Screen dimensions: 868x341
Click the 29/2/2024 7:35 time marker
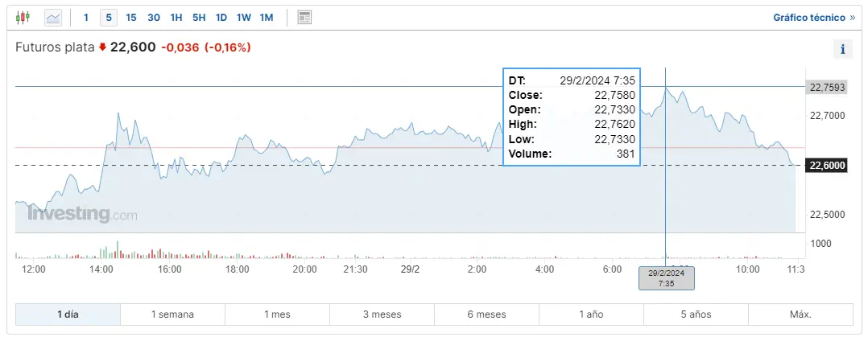click(x=666, y=278)
